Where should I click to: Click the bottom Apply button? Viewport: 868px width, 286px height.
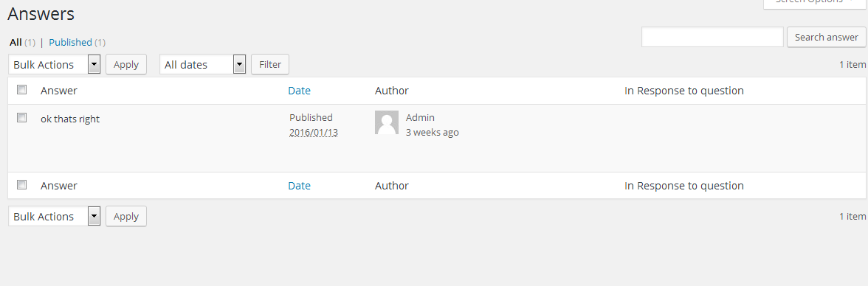coord(126,216)
